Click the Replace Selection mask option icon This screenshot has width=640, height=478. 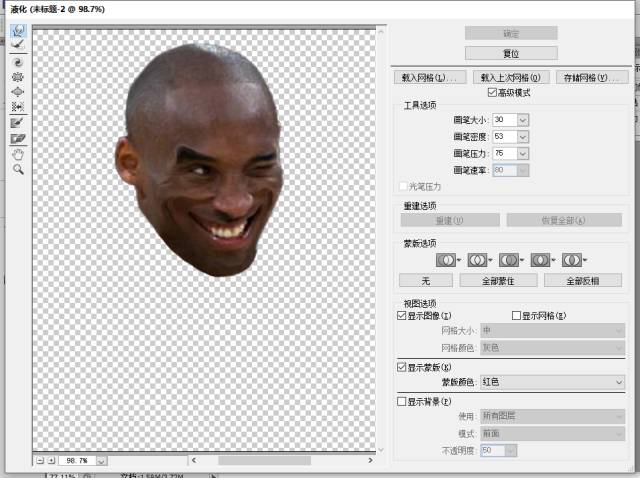coord(446,260)
